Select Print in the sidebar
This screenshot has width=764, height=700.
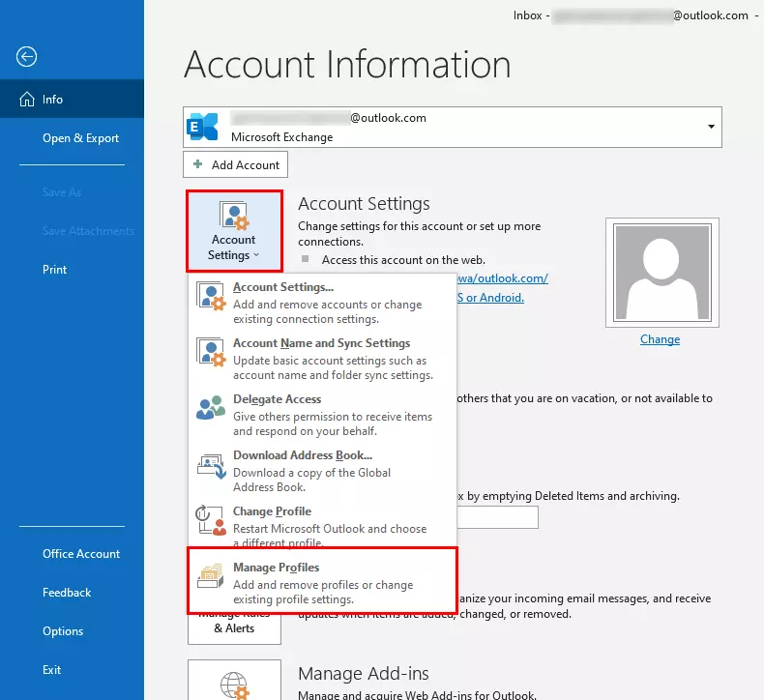(x=73, y=270)
